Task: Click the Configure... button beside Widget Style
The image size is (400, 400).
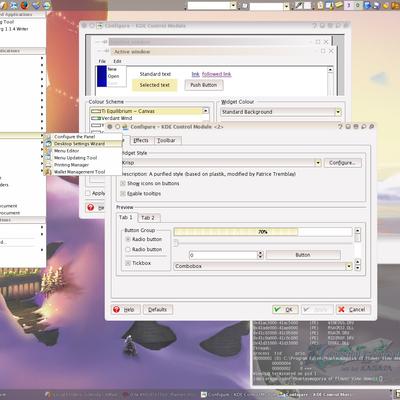Action: click(343, 163)
